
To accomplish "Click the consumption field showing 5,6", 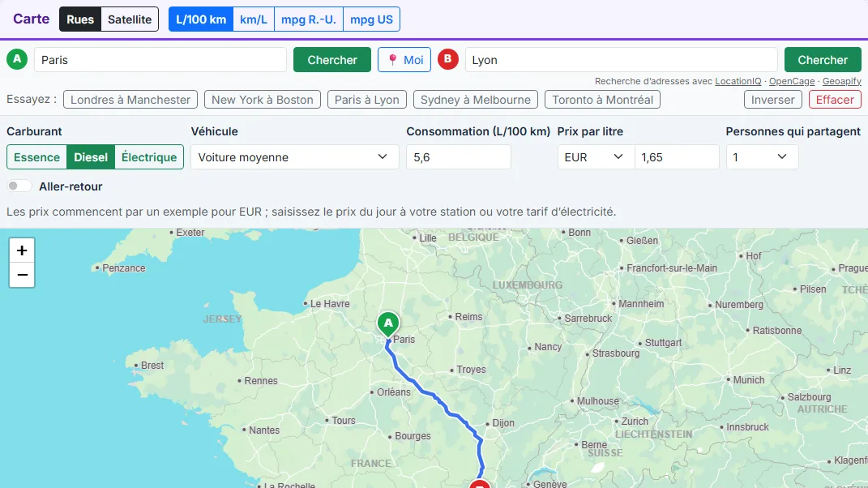I will point(459,157).
